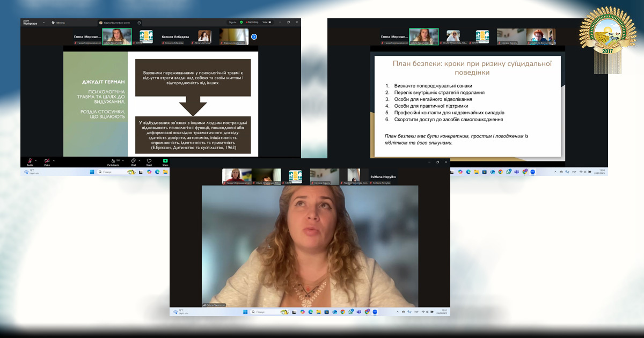Select Оксана Карось thumbnail in bottom Zoom

[x=324, y=177]
